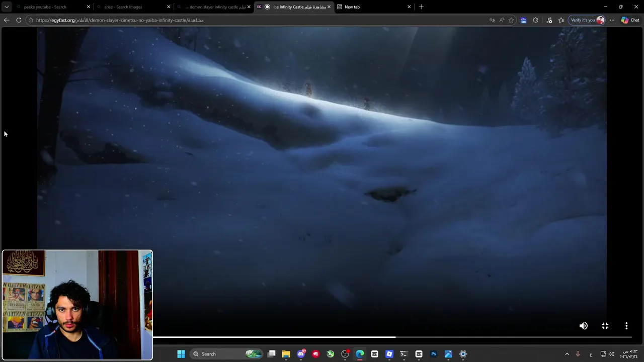Open Task View from the taskbar
This screenshot has width=644, height=362.
272,354
